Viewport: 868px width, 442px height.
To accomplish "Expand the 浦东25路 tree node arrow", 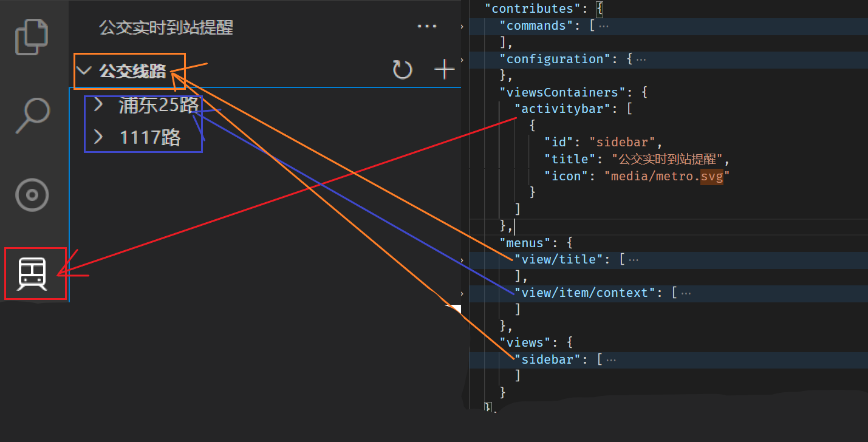I will [x=98, y=105].
